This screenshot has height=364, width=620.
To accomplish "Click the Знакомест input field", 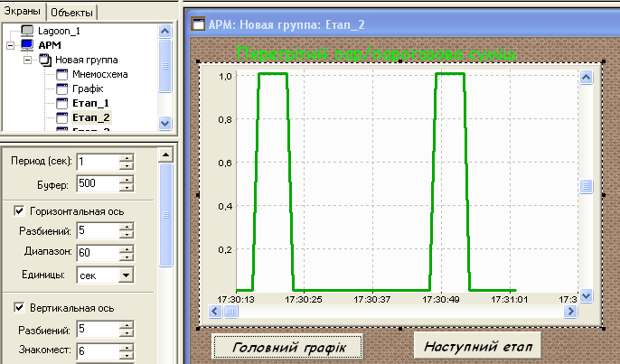I will coord(98,350).
